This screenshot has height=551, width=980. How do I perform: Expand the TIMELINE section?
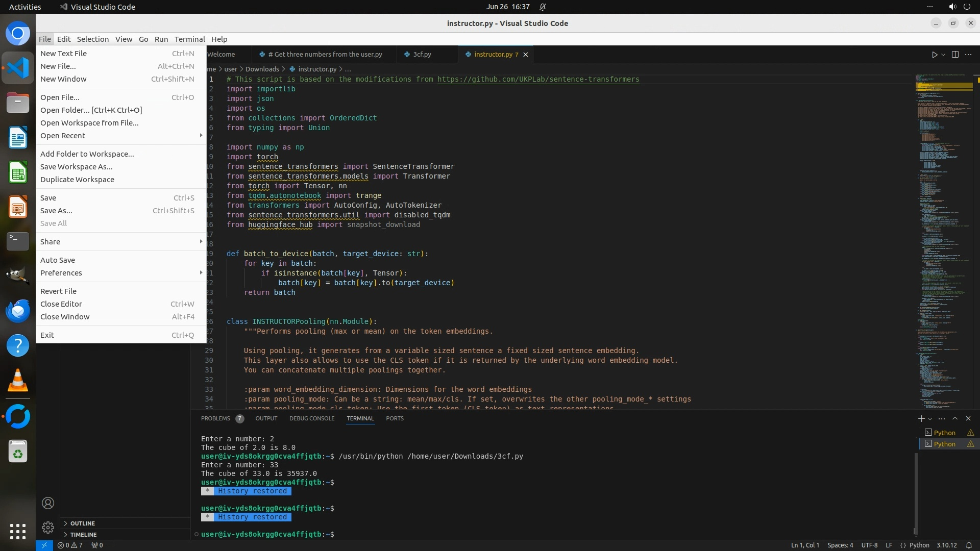click(x=83, y=535)
